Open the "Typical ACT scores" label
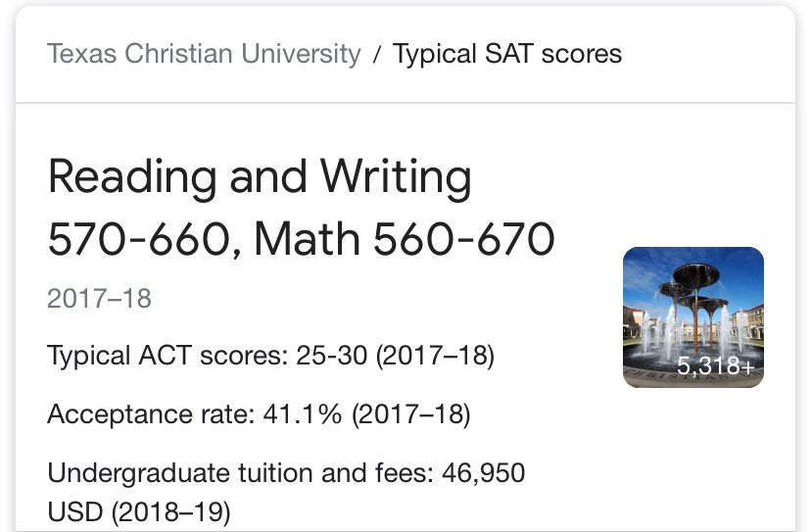 point(167,355)
